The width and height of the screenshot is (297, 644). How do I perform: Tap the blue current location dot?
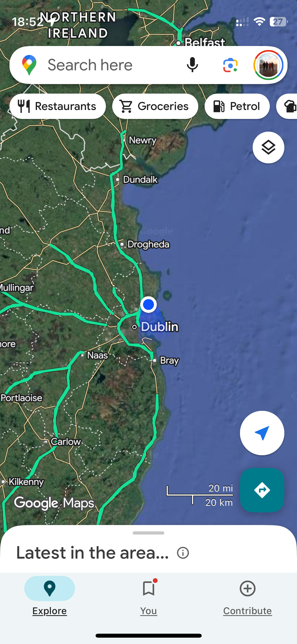148,305
